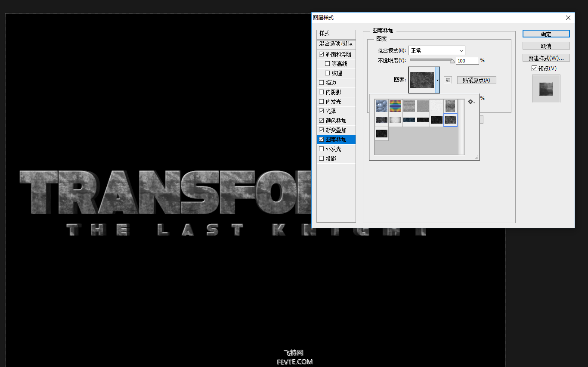Screen dimensions: 588x367
Task: Click the pattern picker vertical scrollbar
Action: (461, 127)
